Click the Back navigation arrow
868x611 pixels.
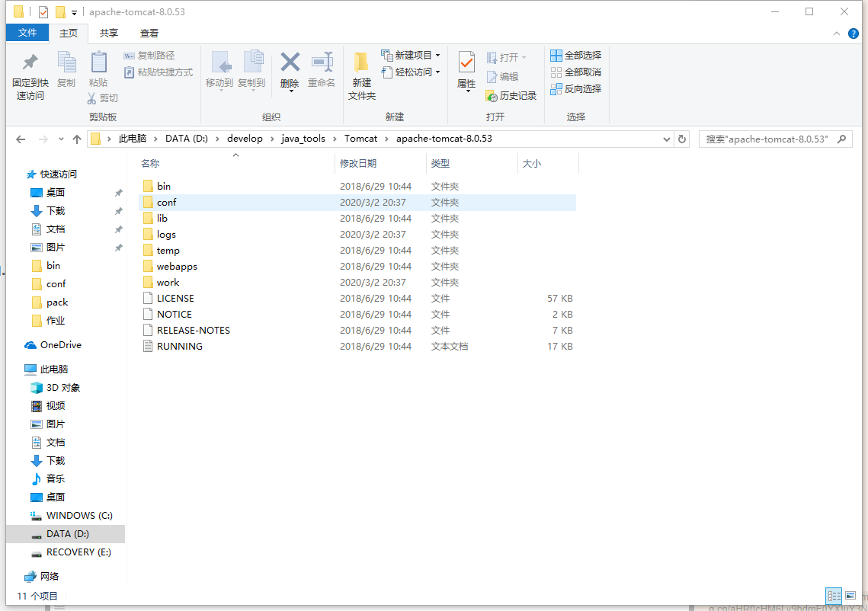pos(21,139)
